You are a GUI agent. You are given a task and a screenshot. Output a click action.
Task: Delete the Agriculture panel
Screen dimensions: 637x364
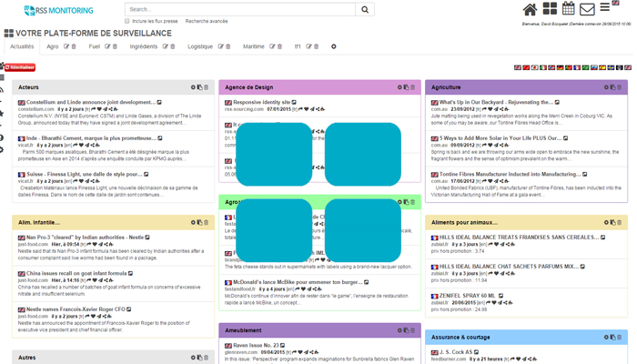tap(619, 87)
